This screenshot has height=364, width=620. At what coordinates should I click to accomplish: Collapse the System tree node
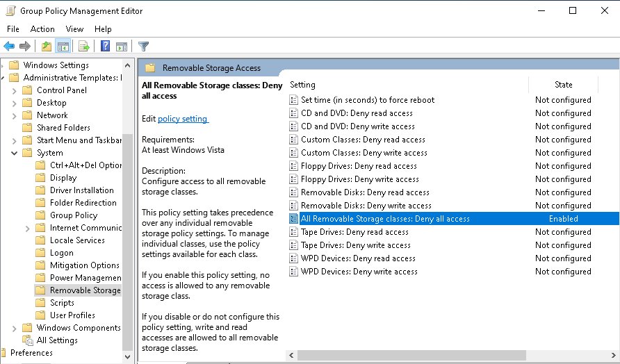coord(15,153)
